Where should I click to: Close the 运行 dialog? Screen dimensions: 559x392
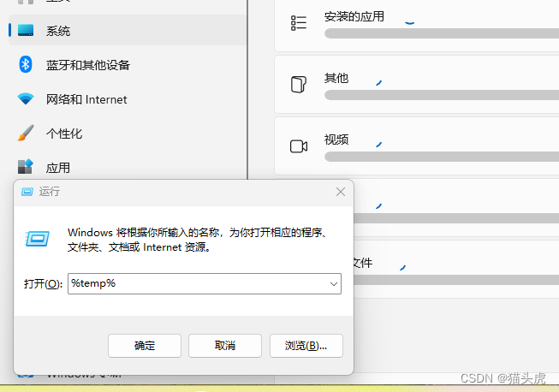click(341, 192)
